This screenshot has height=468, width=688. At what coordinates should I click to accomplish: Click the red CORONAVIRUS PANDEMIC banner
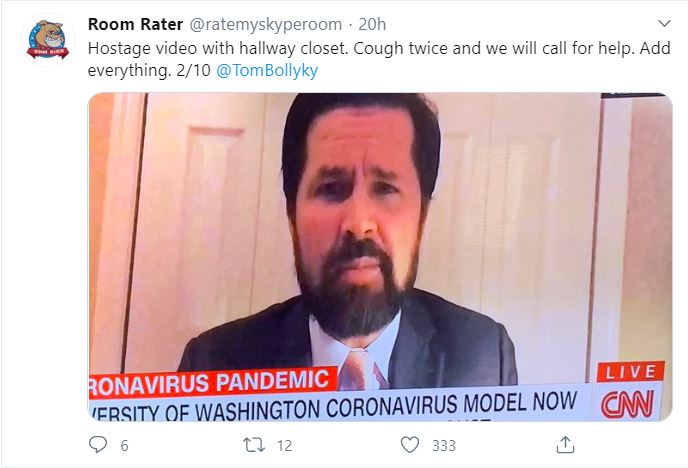coord(213,383)
